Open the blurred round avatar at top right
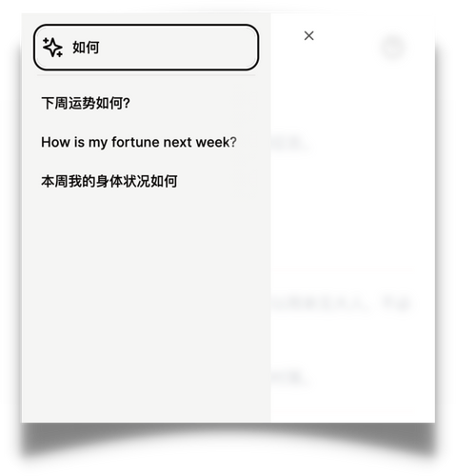456x476 pixels. (392, 48)
